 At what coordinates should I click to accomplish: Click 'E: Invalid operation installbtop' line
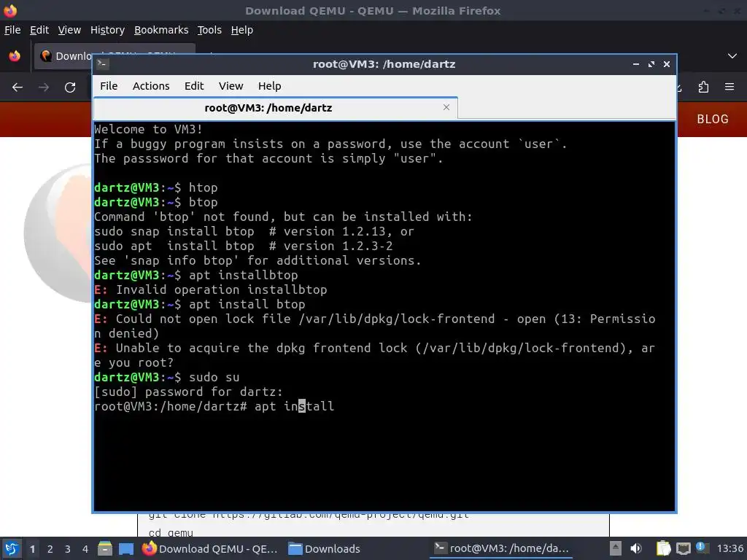211,289
